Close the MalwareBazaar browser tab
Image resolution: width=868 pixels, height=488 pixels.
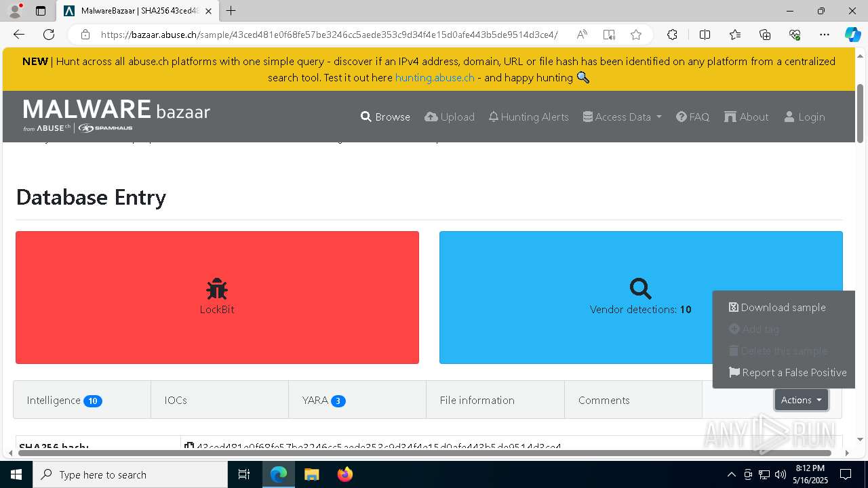tap(210, 11)
